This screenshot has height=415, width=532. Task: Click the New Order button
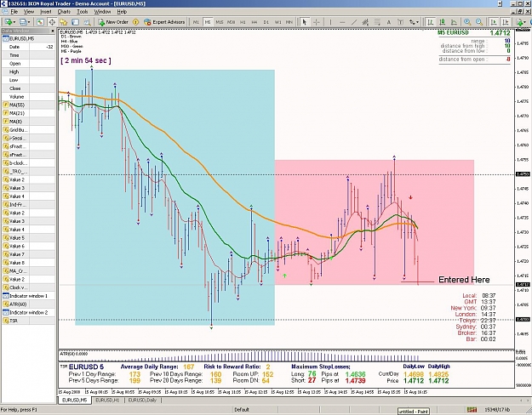click(113, 22)
